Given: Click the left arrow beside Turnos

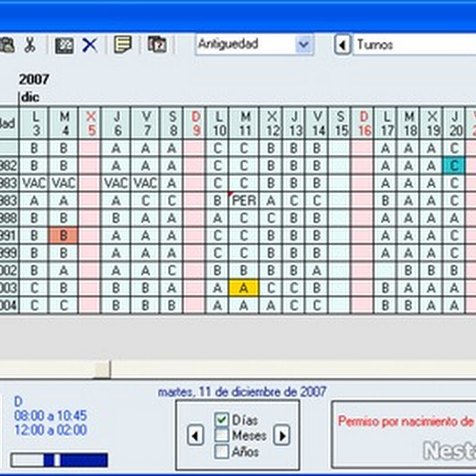Looking at the screenshot, I should pyautogui.click(x=343, y=45).
